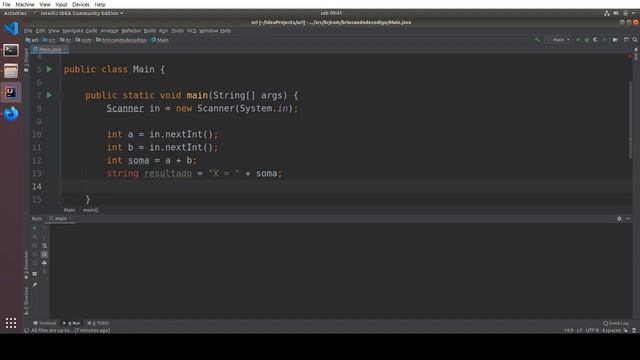
Task: Click the 'Main' editor breadcrumb below code
Action: coord(69,210)
